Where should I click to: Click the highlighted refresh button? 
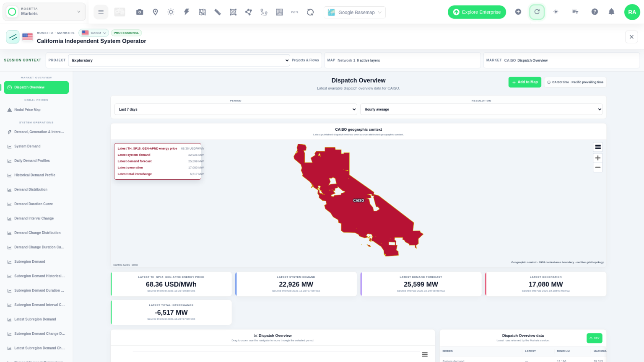pos(537,12)
